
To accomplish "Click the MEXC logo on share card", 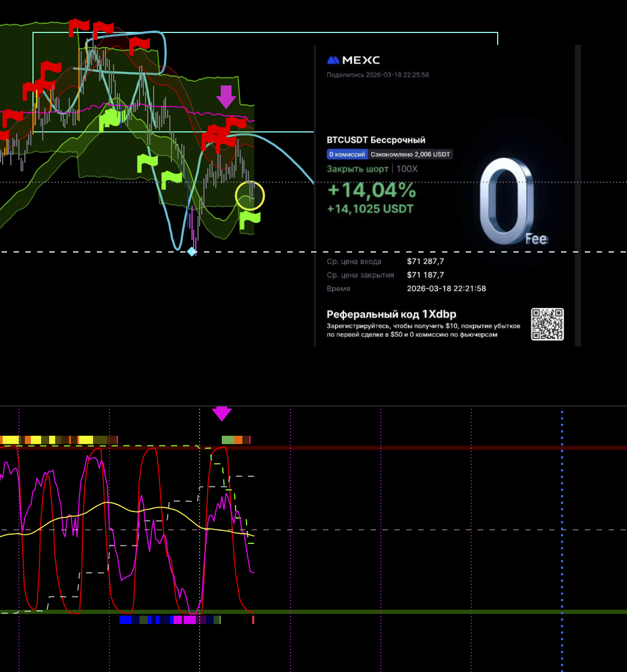I will tap(353, 60).
